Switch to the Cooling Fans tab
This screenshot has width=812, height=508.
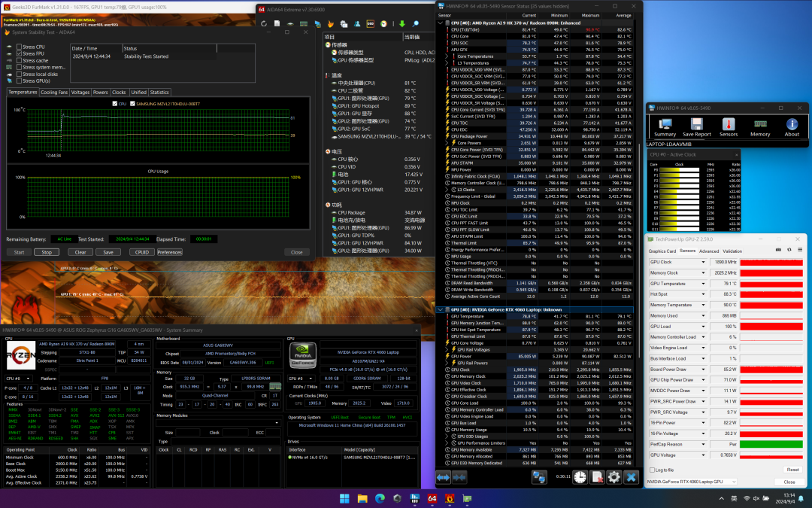tap(54, 92)
